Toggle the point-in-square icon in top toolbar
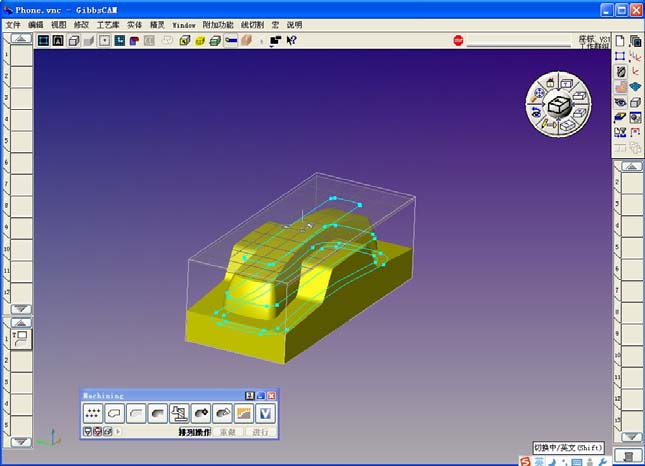Screen dimensions: 645x466 pos(104,41)
